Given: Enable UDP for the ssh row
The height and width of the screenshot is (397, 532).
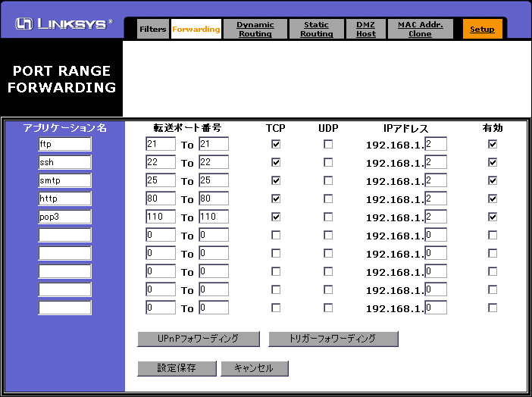Looking at the screenshot, I should pos(328,163).
